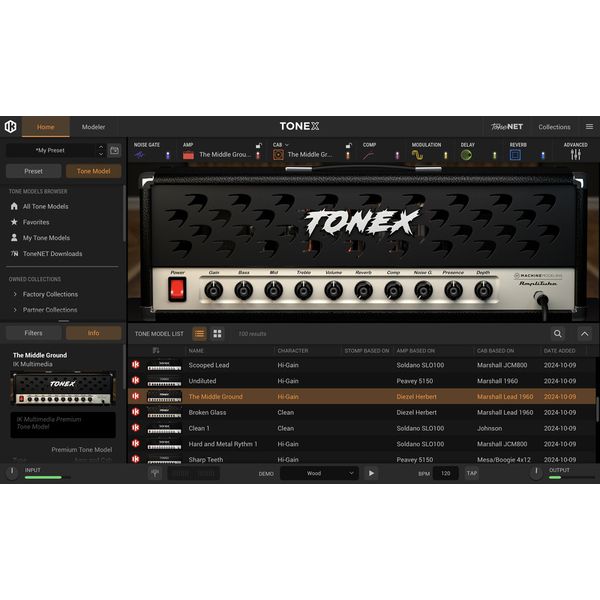600x600 pixels.
Task: Click IK badge on Broken Glass row
Action: 136,412
